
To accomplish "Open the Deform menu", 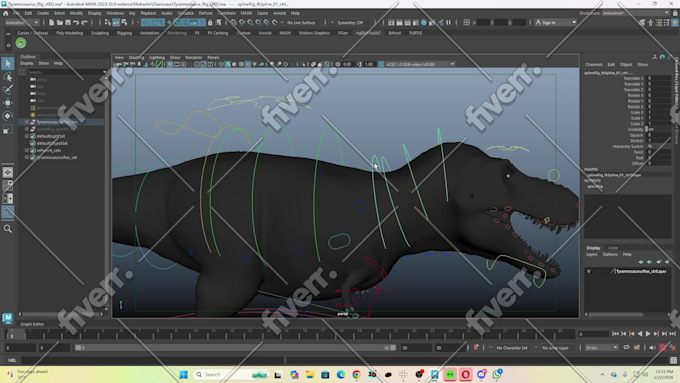I will coord(206,13).
